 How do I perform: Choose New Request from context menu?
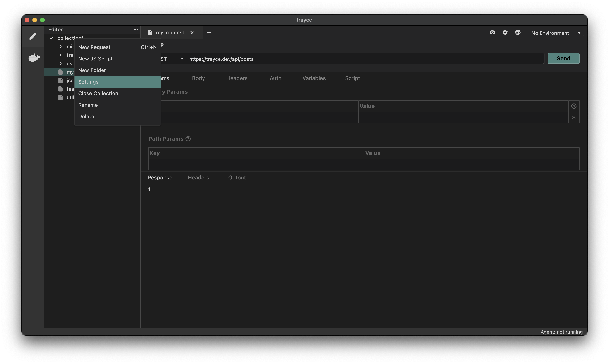[x=117, y=47]
